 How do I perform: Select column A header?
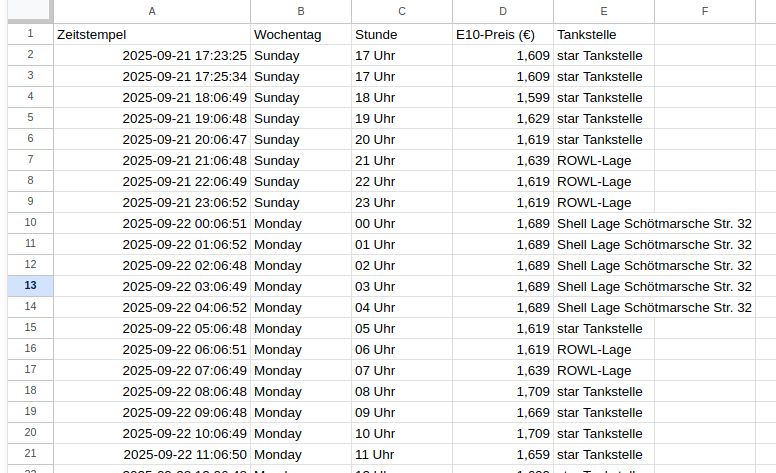tap(151, 11)
